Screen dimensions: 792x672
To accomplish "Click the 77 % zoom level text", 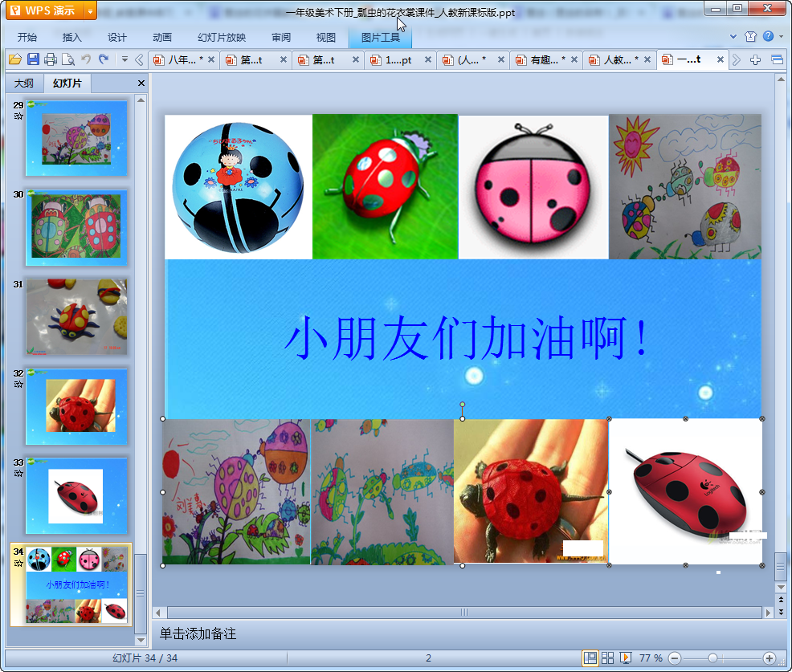I will [651, 658].
